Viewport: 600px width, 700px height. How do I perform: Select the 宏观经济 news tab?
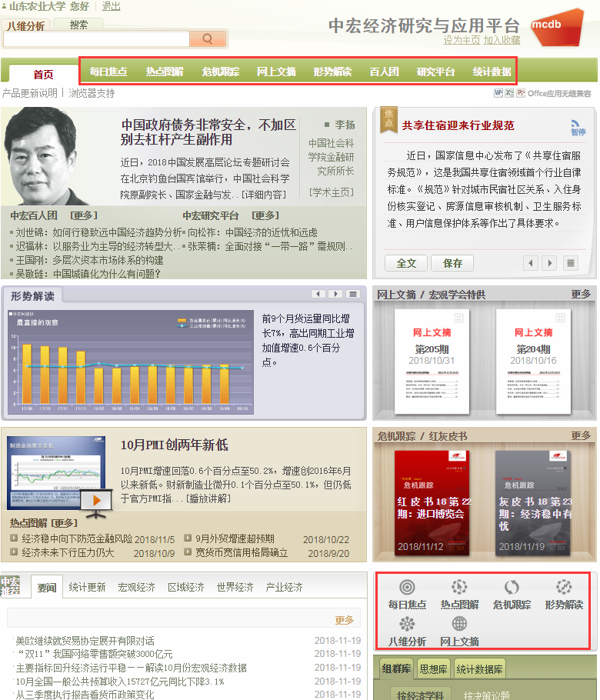click(x=136, y=587)
